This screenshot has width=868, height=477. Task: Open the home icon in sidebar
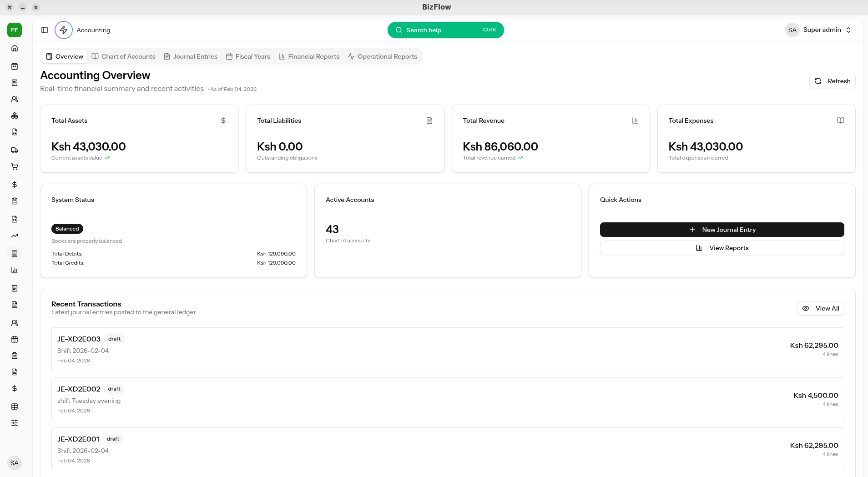coord(15,48)
